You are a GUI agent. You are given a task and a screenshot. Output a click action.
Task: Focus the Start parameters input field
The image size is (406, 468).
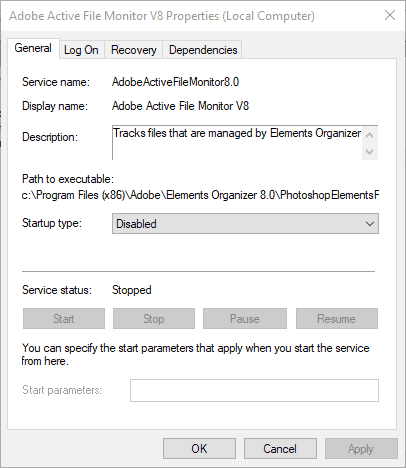pyautogui.click(x=254, y=390)
